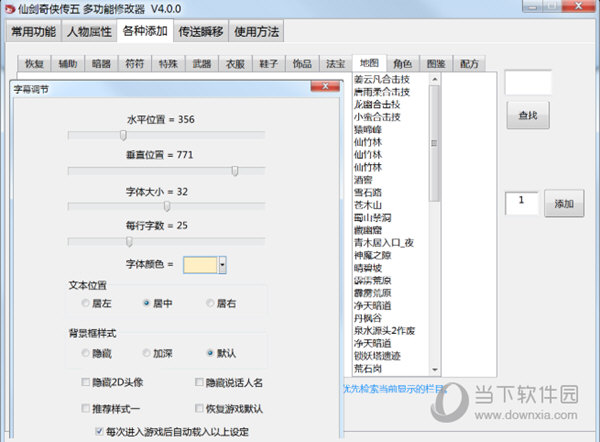
Task: Open the 鞋子 item sub-tab
Action: (269, 64)
